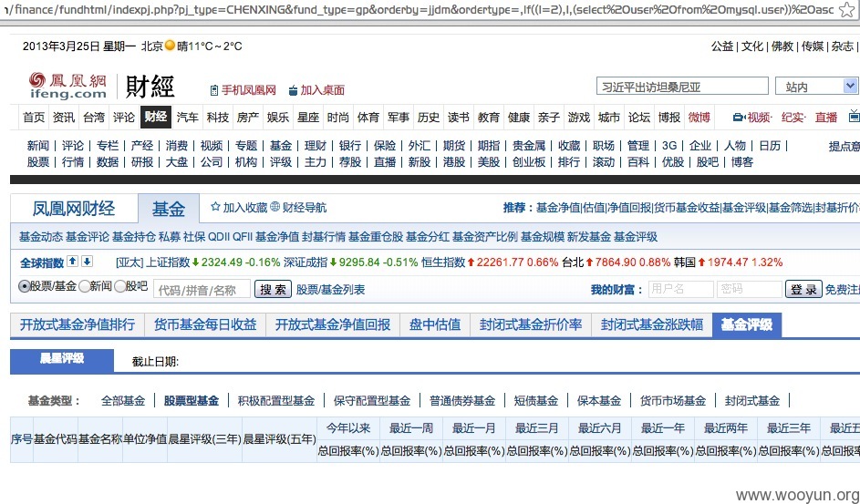Select the 股票/基金 radio button
The image size is (860, 504).
pyautogui.click(x=24, y=286)
